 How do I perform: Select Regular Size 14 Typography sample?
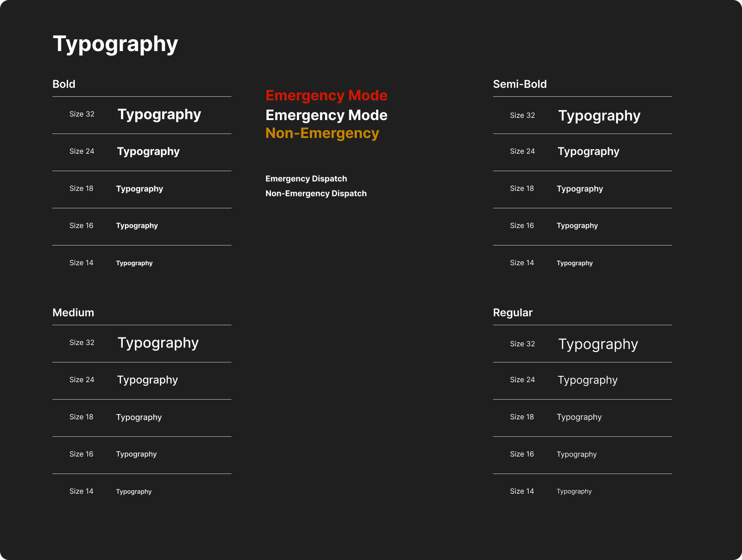(574, 492)
